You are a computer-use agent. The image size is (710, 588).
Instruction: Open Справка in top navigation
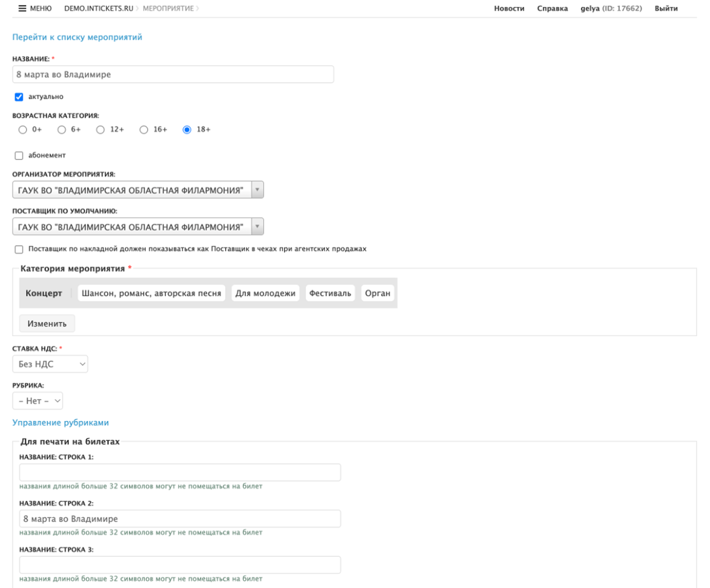coord(552,9)
